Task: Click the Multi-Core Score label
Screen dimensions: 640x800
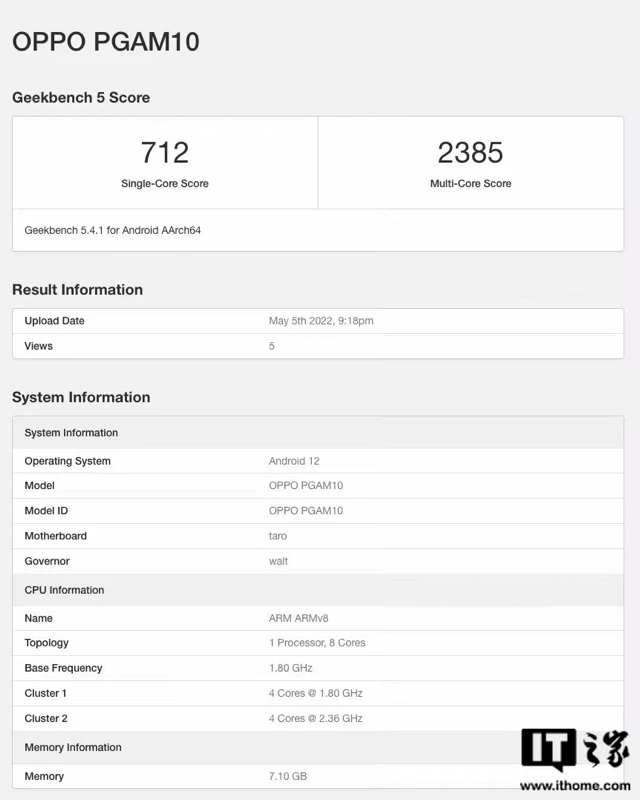Action: click(471, 183)
